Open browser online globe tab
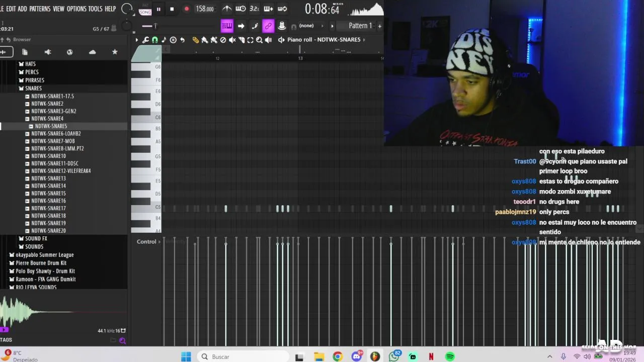The width and height of the screenshot is (644, 362). [70, 52]
